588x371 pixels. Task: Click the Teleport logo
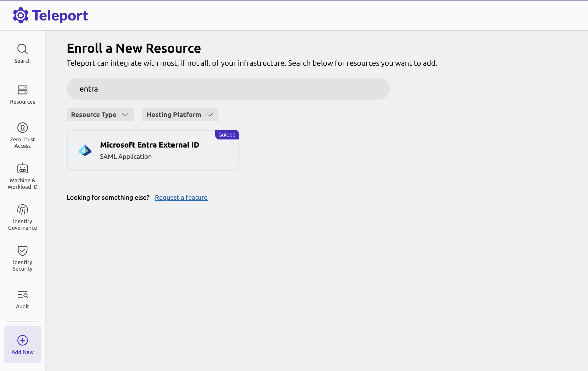pos(51,15)
